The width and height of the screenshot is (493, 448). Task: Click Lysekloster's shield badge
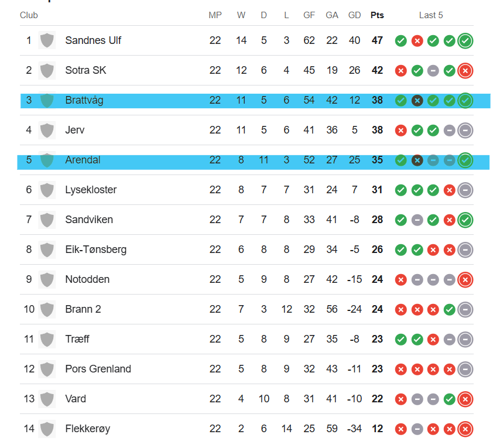coord(47,190)
